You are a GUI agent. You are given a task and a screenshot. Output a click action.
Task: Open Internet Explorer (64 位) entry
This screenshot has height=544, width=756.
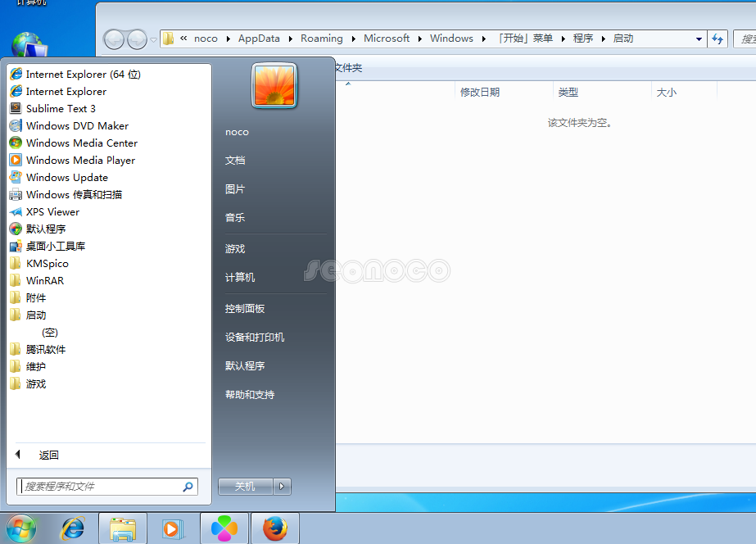83,74
